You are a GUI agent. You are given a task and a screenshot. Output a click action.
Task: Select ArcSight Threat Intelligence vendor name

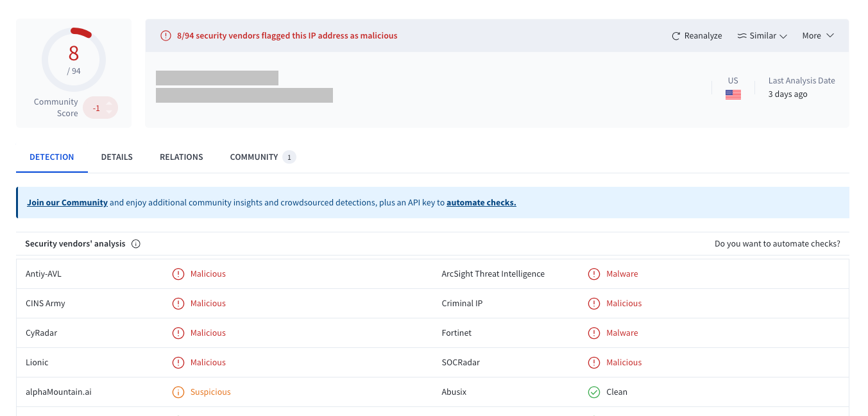point(493,274)
